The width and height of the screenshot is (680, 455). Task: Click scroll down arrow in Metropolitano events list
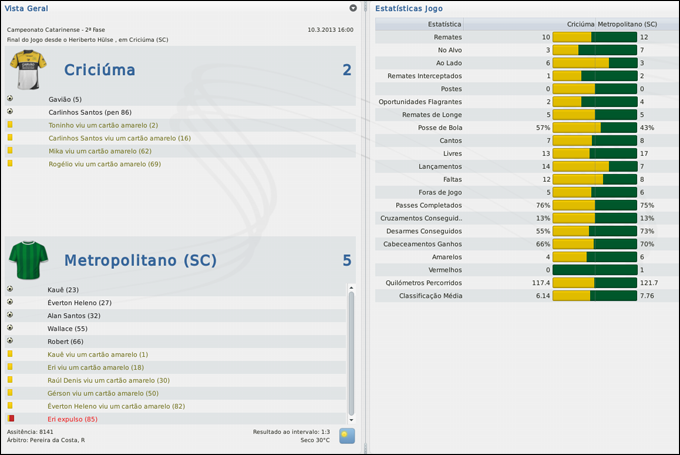351,420
